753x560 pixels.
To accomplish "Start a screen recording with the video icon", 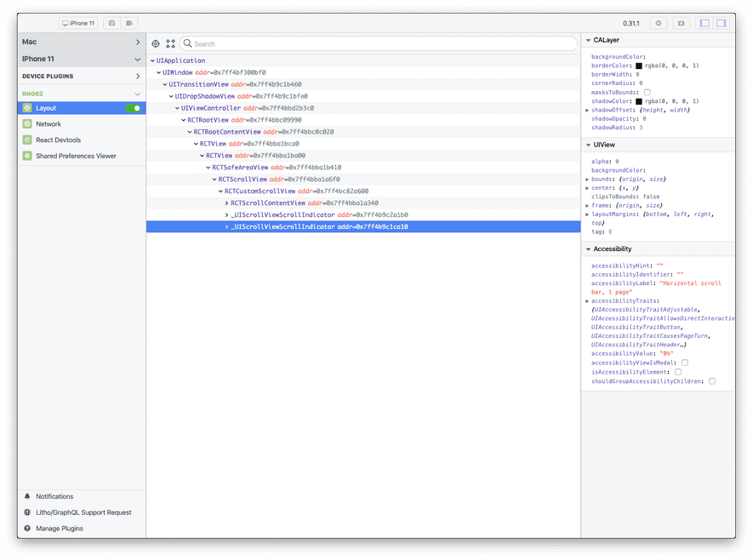I will (x=129, y=23).
